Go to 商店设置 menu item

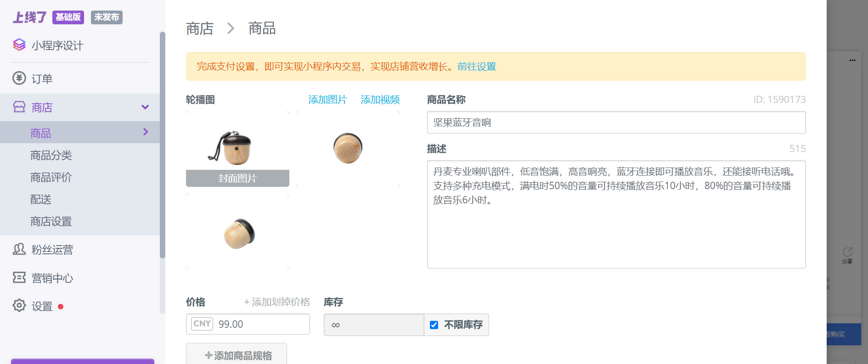[51, 221]
